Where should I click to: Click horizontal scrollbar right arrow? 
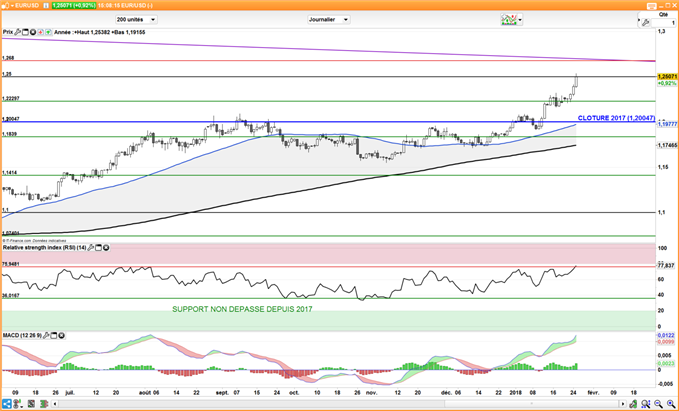click(623, 404)
